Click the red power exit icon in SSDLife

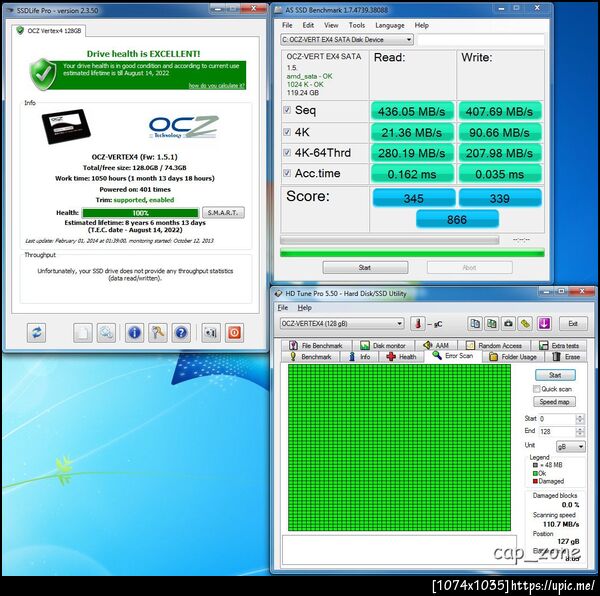[x=235, y=332]
